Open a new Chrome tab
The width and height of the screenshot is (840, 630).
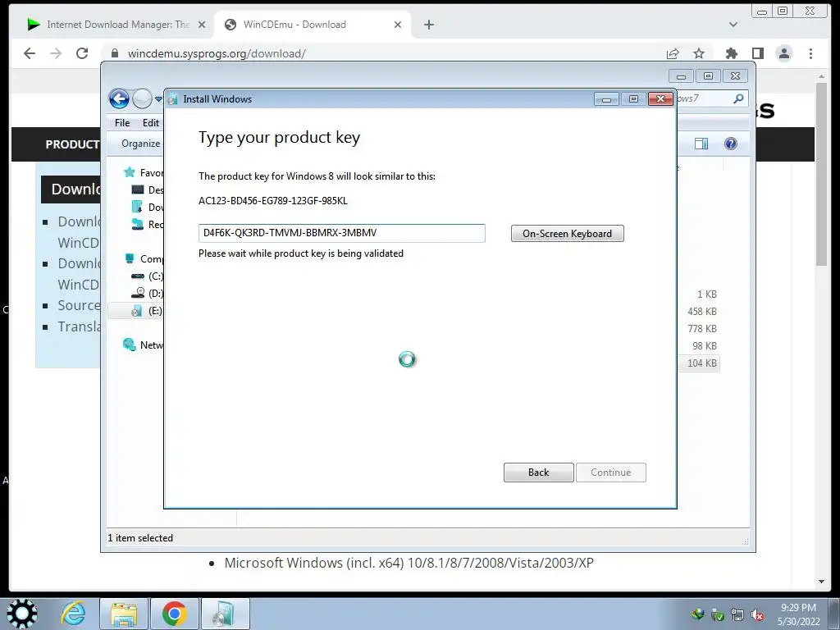tap(428, 25)
